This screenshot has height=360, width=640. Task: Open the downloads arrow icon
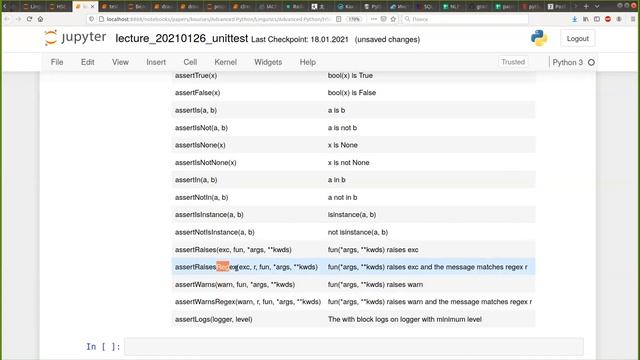574,19
